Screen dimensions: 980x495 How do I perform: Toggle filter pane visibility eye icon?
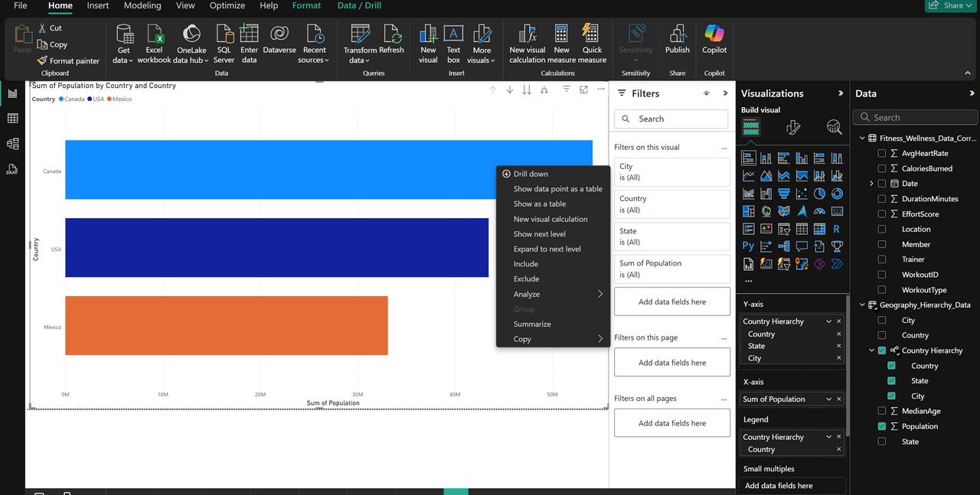point(706,93)
